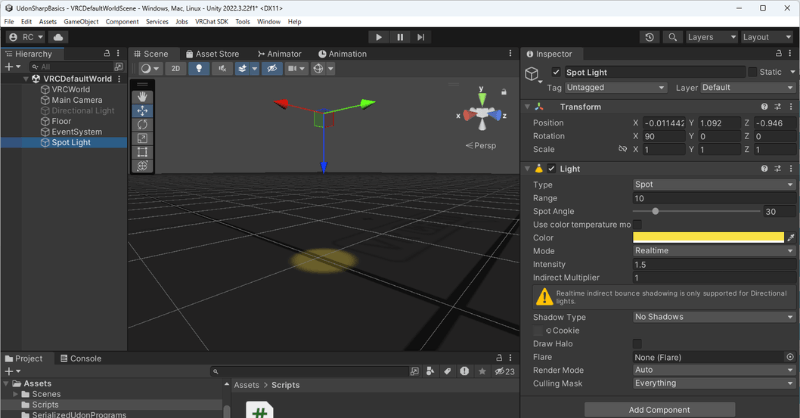Click the green Y axis cone of the orientation gizmo
The height and width of the screenshot is (418, 800).
(482, 98)
